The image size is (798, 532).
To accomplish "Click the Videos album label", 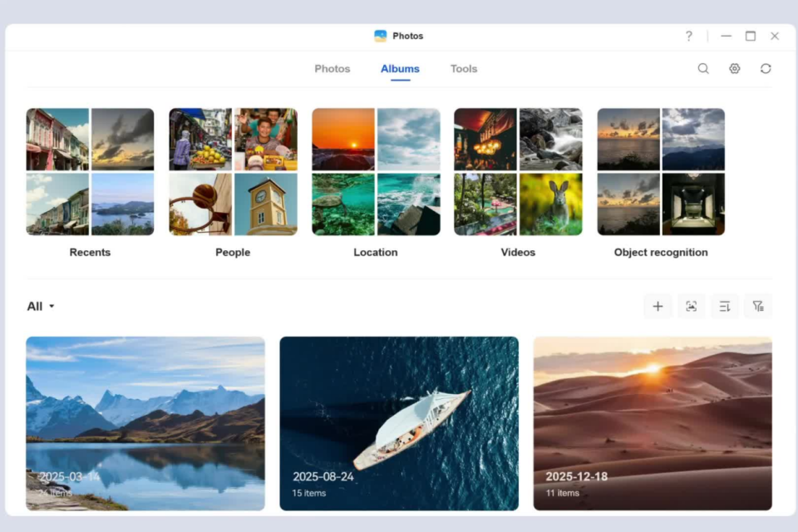I will [x=518, y=253].
